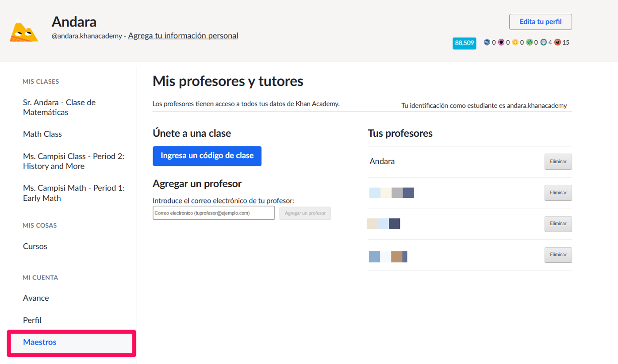Image resolution: width=618 pixels, height=364 pixels.
Task: Click the Únete a una clase heading
Action: point(192,133)
